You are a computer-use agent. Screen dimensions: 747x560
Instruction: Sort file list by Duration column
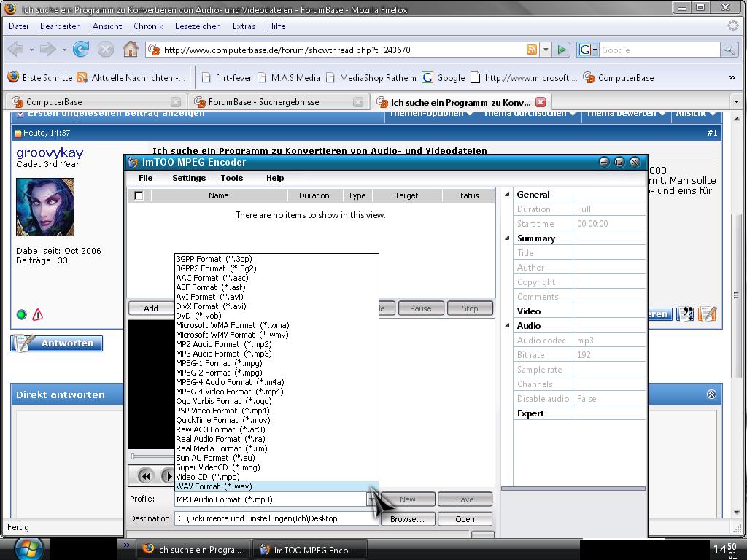314,195
